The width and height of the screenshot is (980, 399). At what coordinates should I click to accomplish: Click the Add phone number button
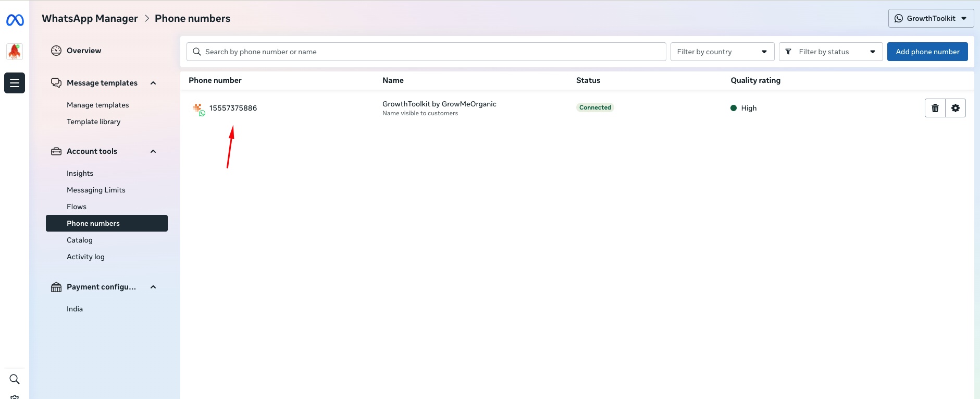tap(927, 52)
